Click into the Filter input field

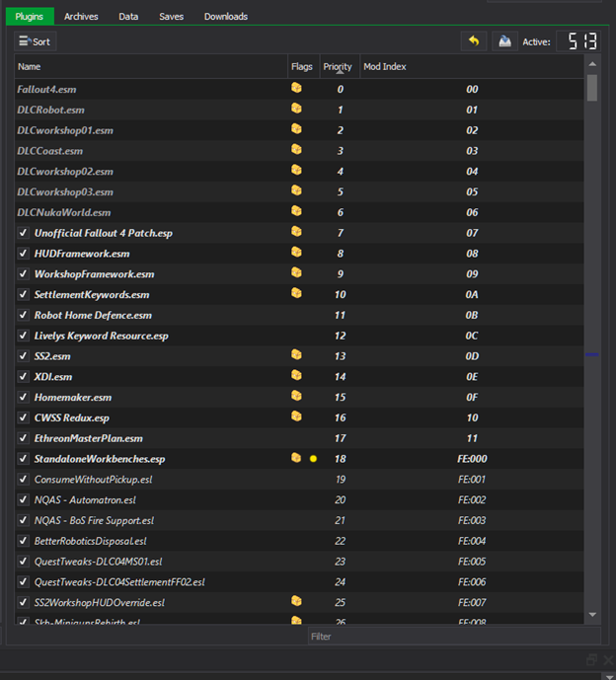454,637
